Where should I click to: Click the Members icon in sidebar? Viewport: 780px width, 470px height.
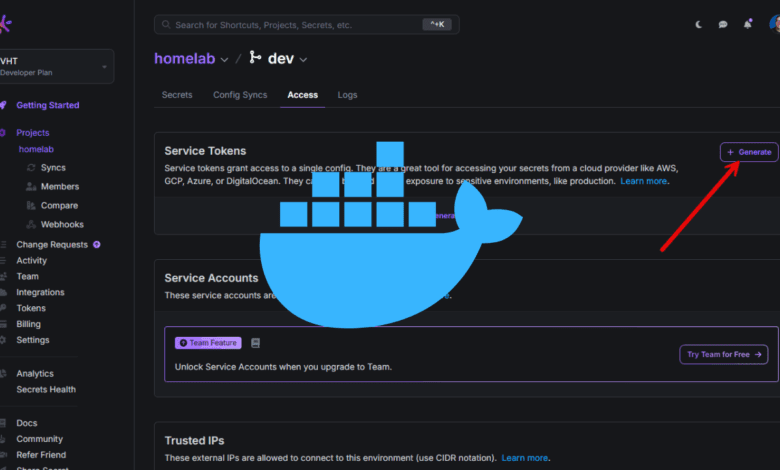coord(31,187)
